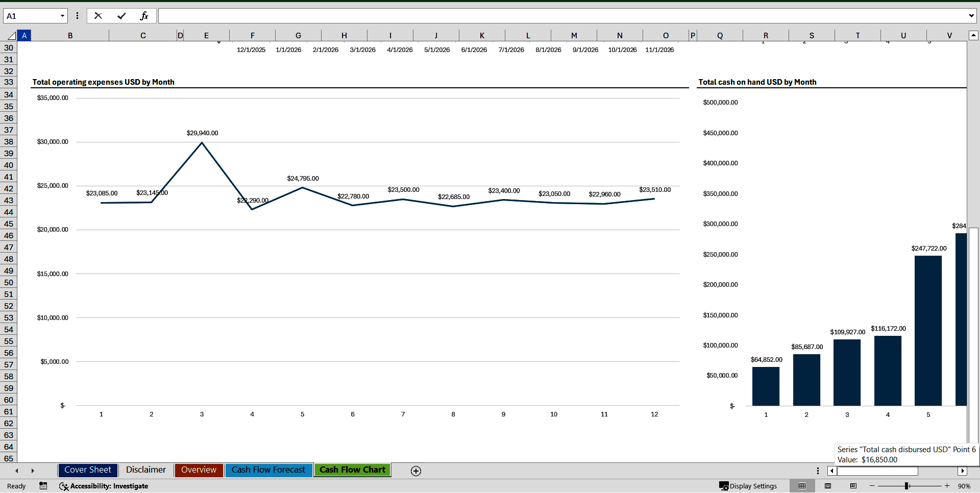
Task: Open Accessibility: Investigate checker
Action: coord(104,486)
